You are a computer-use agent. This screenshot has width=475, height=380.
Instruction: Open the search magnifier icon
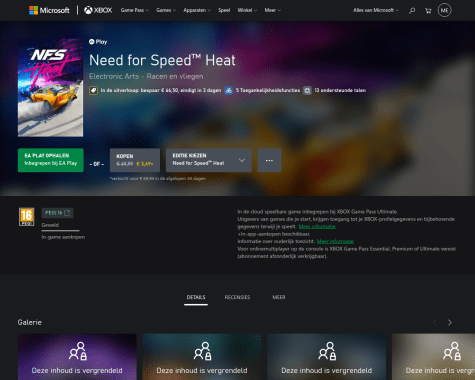coord(412,11)
